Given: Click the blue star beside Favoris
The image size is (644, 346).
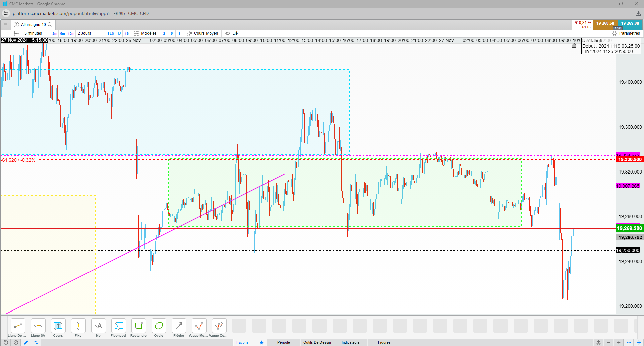Looking at the screenshot, I should (x=261, y=342).
